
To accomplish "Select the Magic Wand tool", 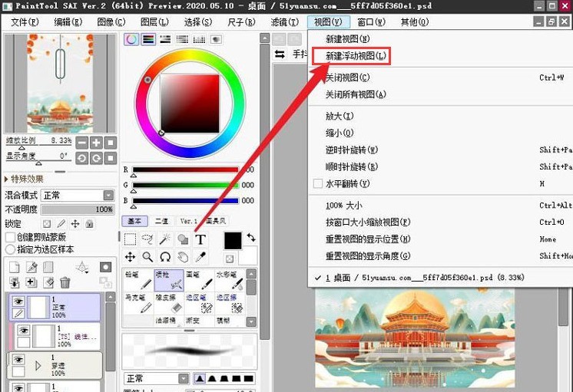I will click(165, 240).
